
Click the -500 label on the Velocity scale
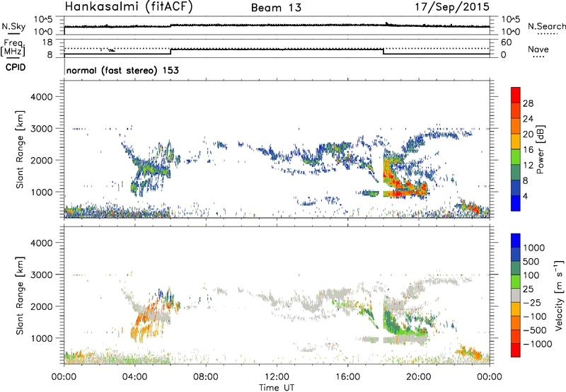pos(535,330)
